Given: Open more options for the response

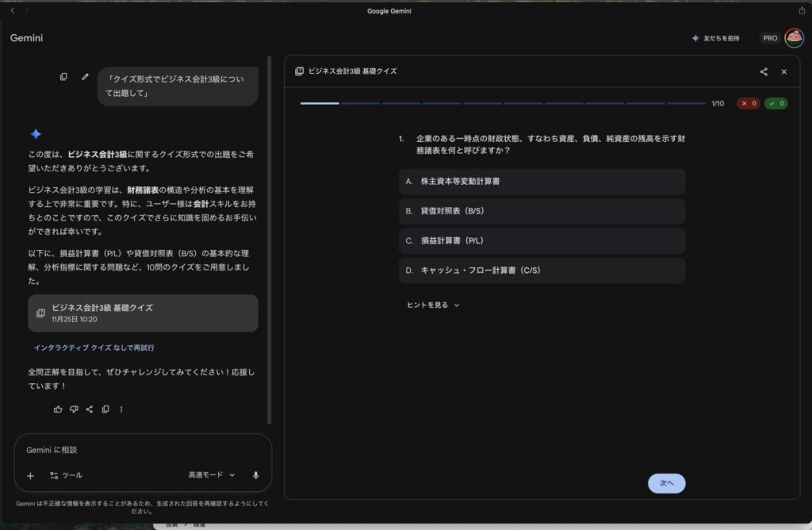Looking at the screenshot, I should (x=121, y=409).
